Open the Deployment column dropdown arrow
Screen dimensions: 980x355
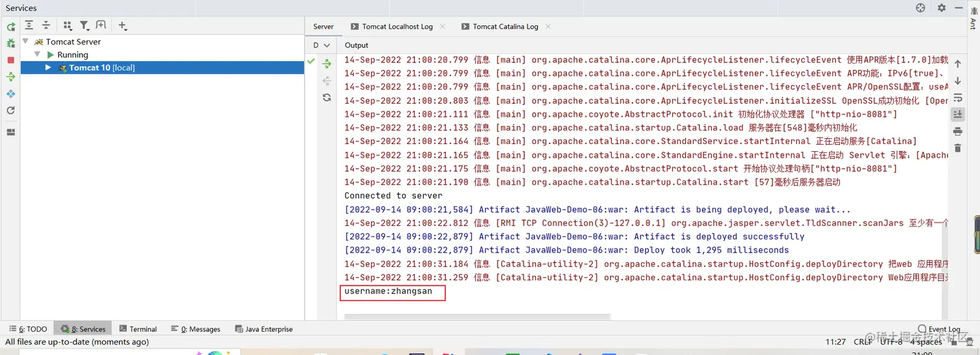pyautogui.click(x=327, y=45)
